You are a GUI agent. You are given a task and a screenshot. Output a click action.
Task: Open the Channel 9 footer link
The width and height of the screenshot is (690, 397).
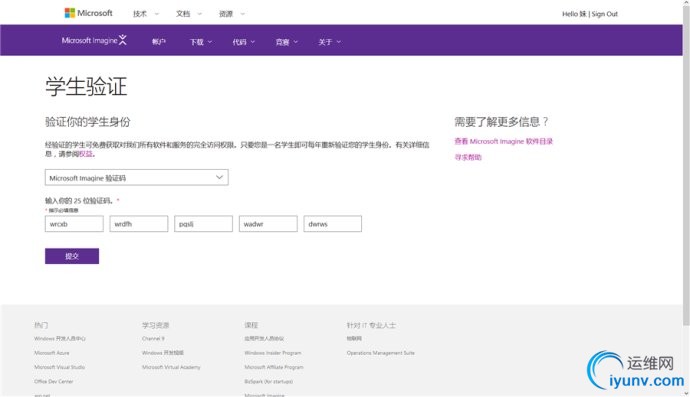(x=153, y=338)
